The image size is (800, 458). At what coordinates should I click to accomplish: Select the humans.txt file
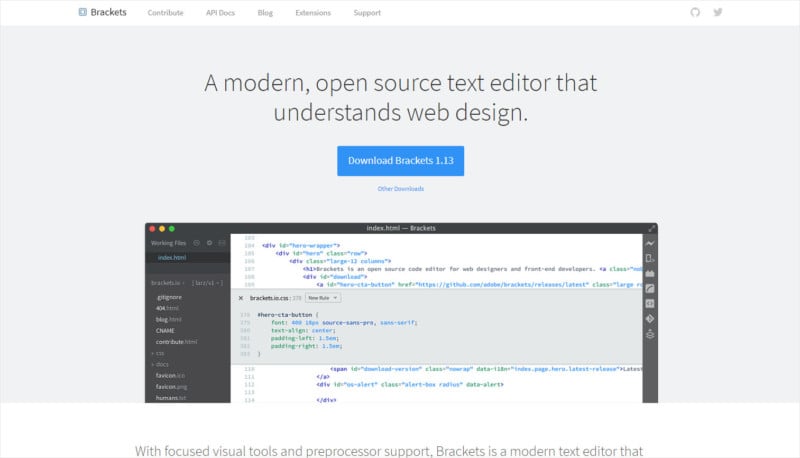point(171,398)
